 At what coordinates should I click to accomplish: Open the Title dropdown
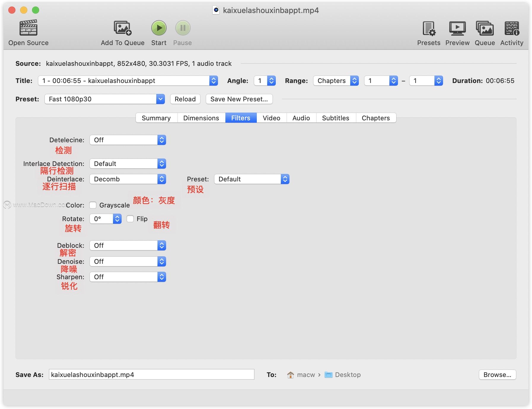click(128, 81)
